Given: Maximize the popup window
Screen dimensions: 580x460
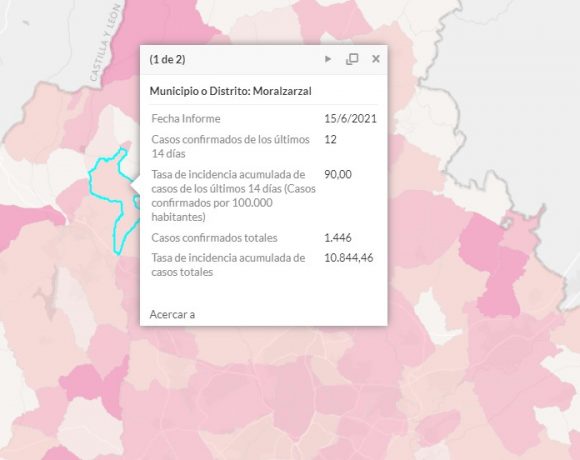Looking at the screenshot, I should 352,59.
